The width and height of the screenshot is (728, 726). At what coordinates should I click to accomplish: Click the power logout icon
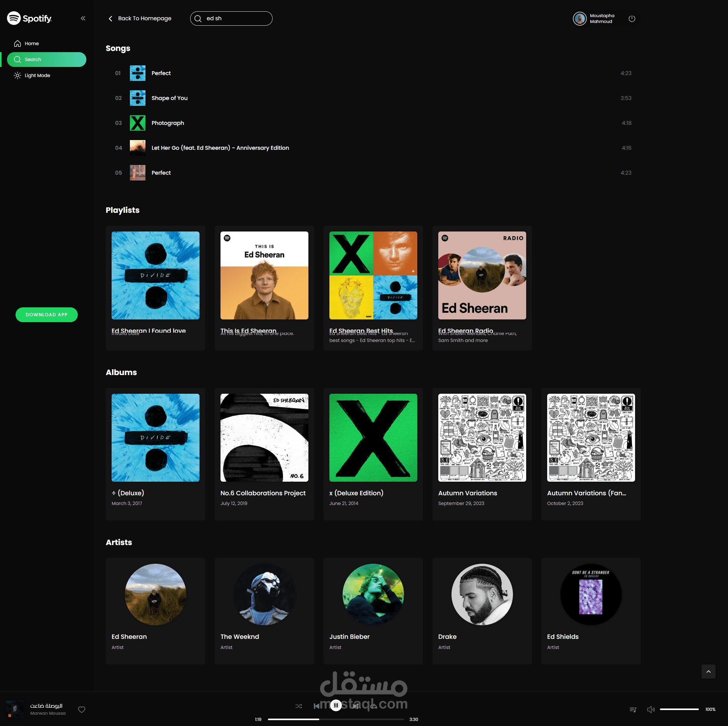click(x=632, y=18)
